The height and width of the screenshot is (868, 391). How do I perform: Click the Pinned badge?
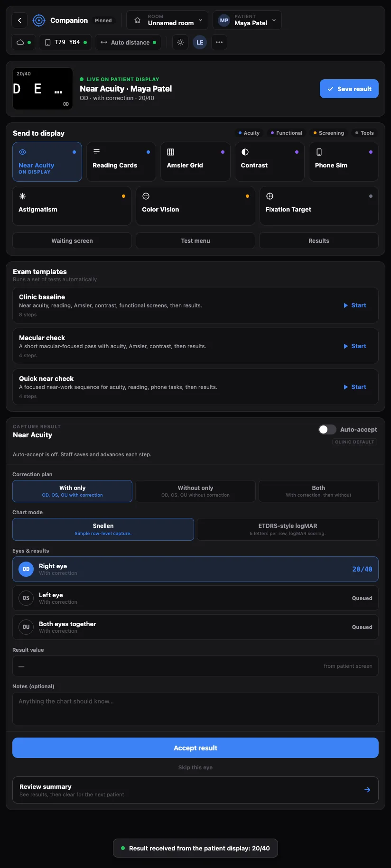point(103,20)
